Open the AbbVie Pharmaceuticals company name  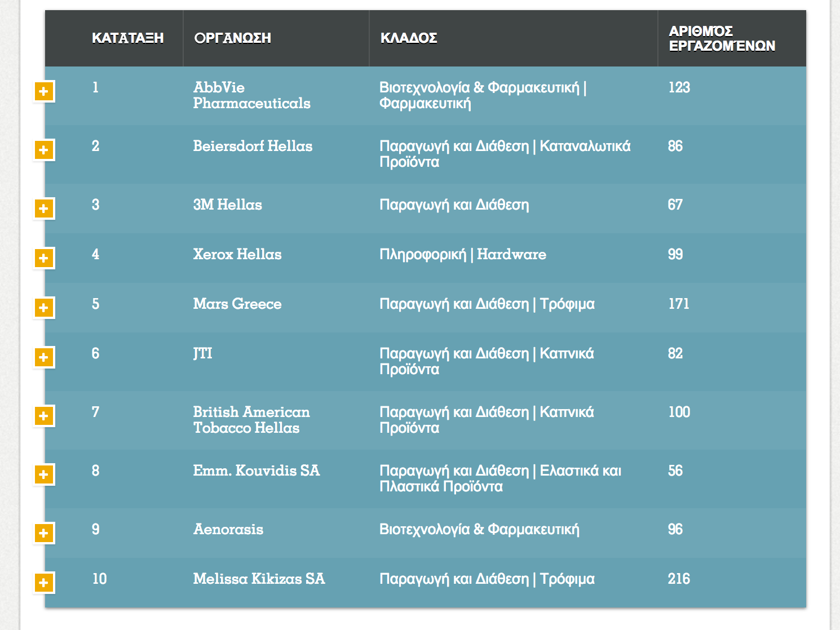tap(251, 95)
